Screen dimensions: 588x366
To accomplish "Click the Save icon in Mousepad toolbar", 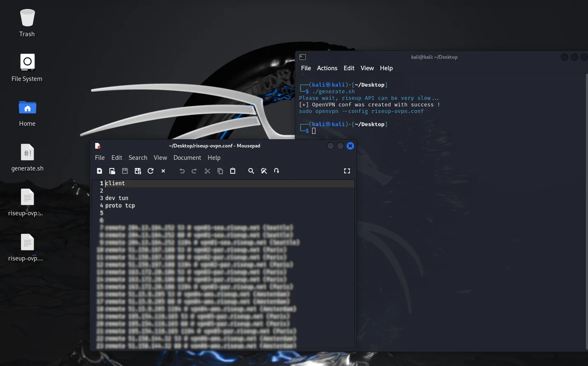I will (x=125, y=171).
